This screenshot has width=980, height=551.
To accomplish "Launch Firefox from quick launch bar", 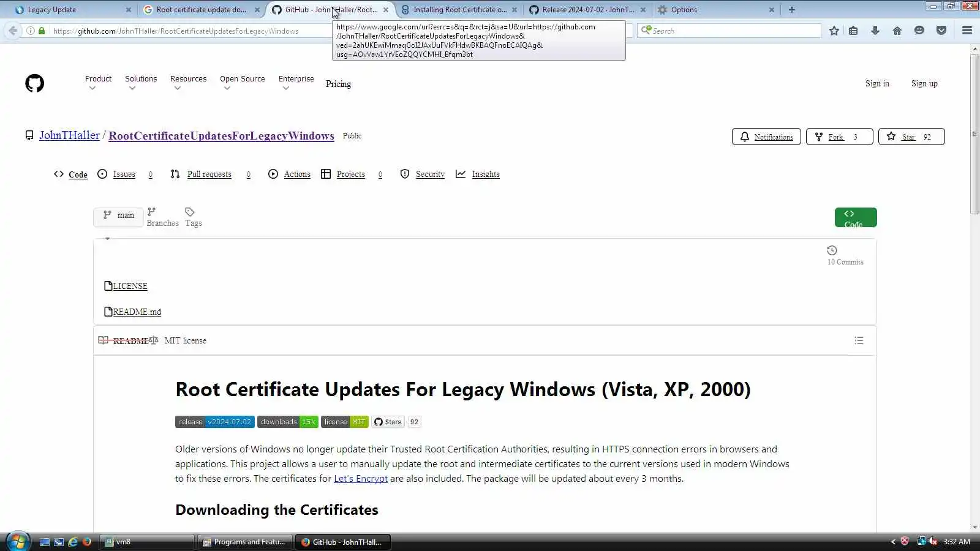I will pos(87,542).
